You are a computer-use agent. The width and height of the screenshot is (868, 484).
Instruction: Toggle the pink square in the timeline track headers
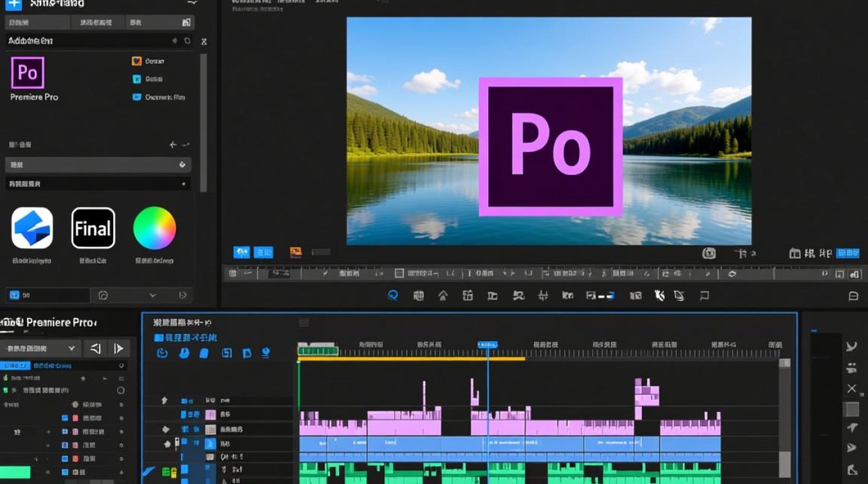[x=211, y=415]
